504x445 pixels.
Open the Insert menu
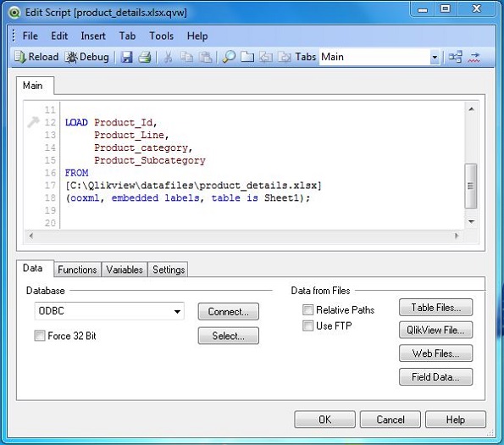93,36
